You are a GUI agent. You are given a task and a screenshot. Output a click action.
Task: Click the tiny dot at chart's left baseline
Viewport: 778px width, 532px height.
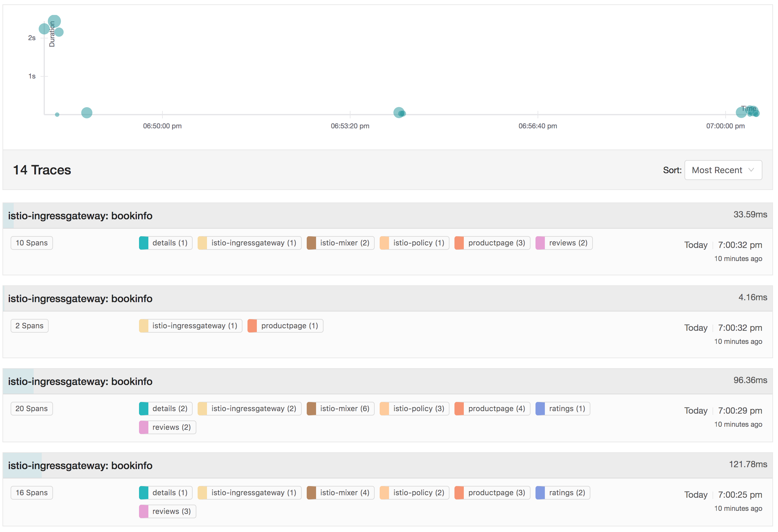[x=57, y=114]
